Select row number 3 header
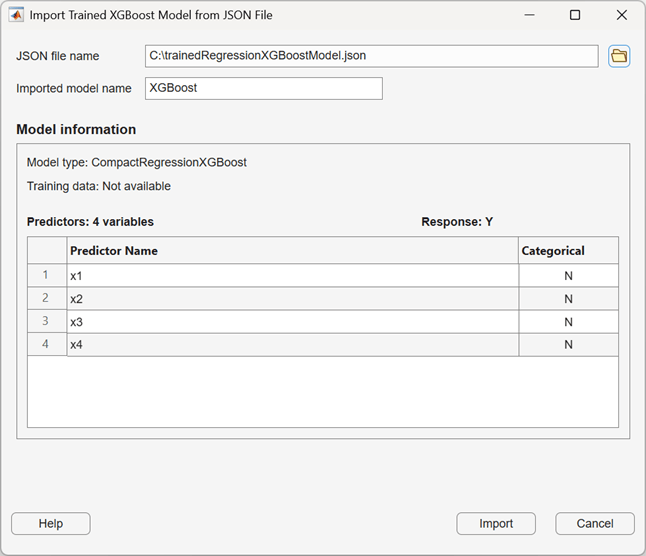This screenshot has height=556, width=646. coord(47,321)
